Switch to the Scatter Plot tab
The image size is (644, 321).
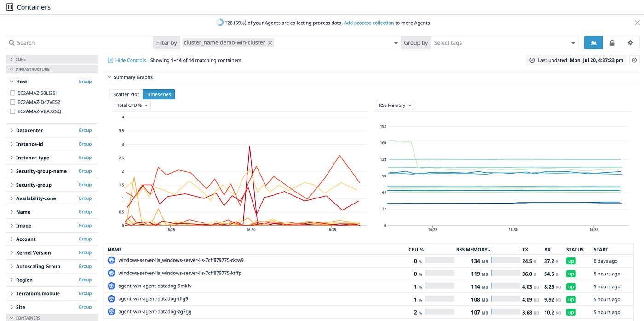[x=126, y=94]
